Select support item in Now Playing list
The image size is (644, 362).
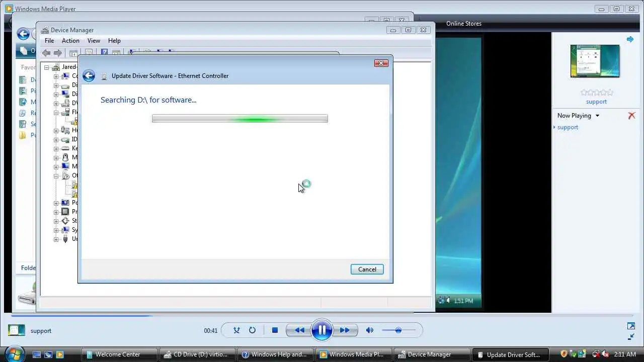568,127
